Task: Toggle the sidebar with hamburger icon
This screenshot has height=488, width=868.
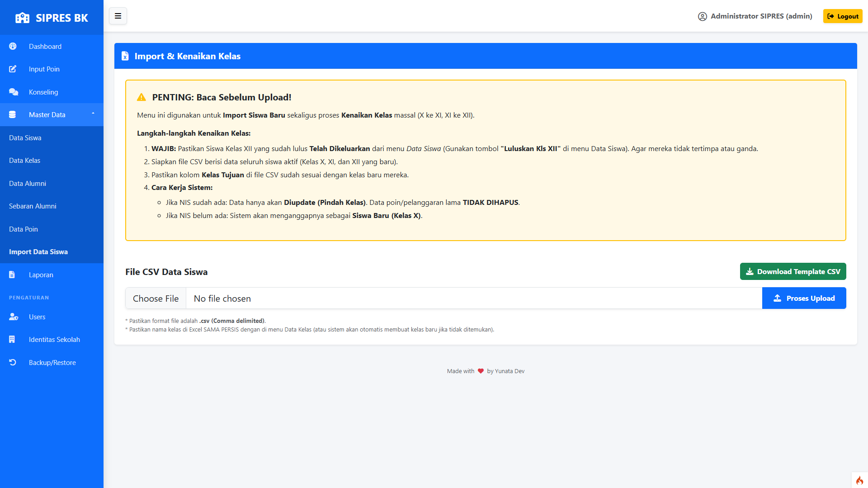Action: coord(118,16)
